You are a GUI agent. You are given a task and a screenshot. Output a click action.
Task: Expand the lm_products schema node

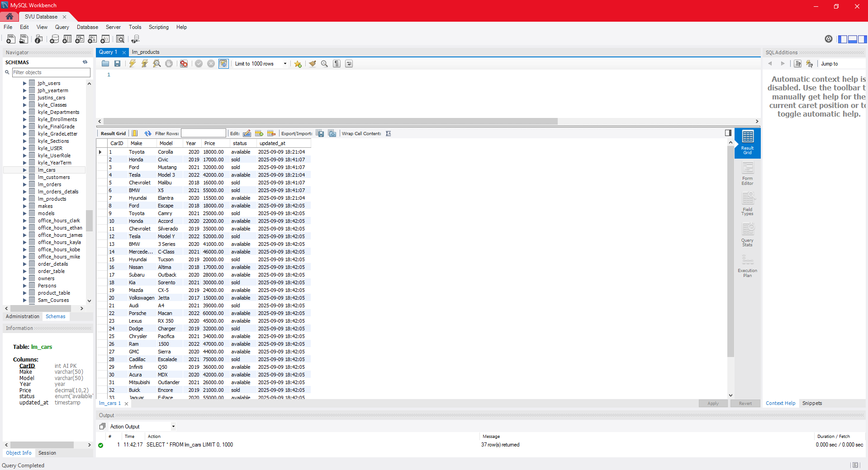(24, 199)
